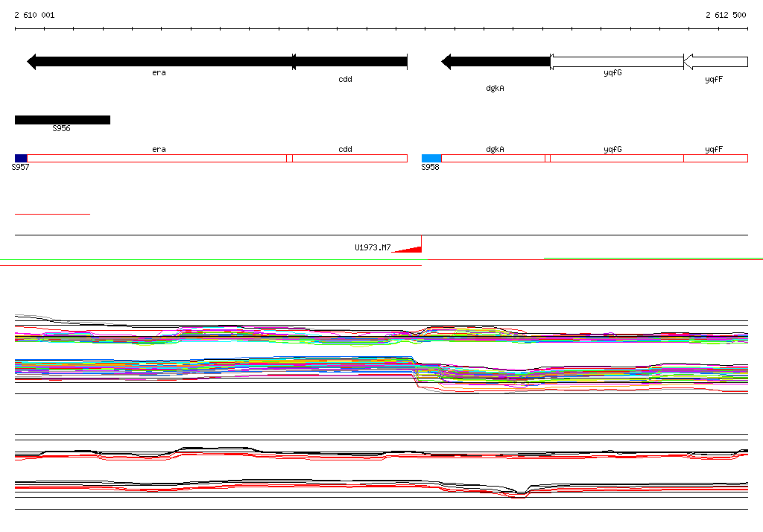Click the yqfG label above the red box
Screen dimensions: 763x532
point(612,150)
